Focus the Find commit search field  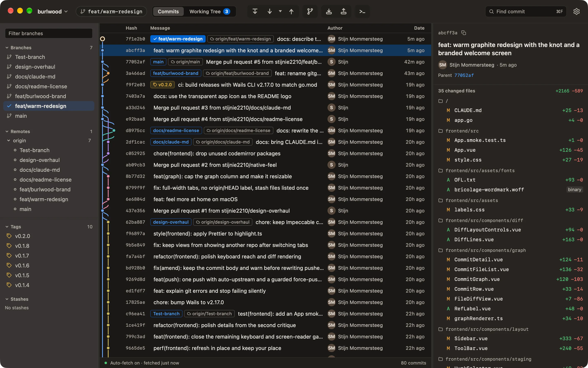coord(526,11)
